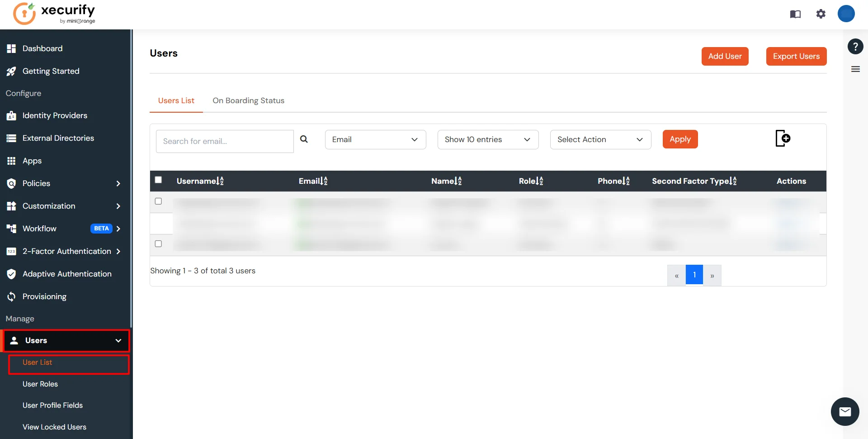Open the User Roles menu item
Image resolution: width=868 pixels, height=439 pixels.
[x=40, y=384]
